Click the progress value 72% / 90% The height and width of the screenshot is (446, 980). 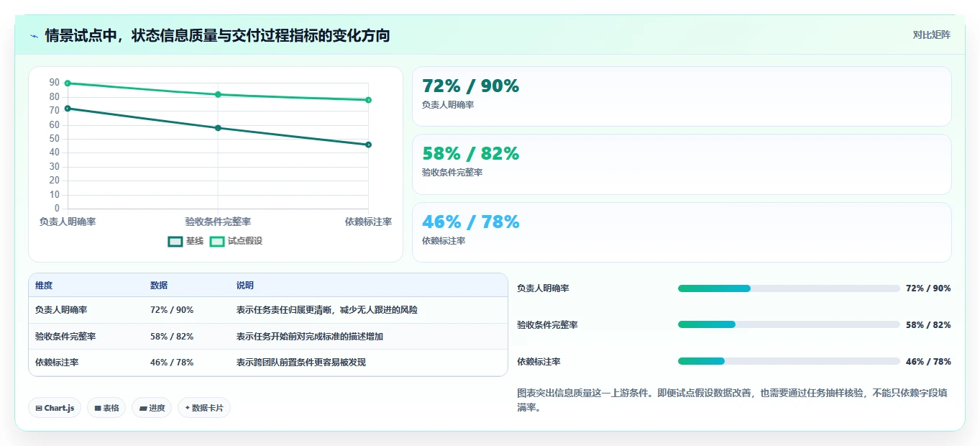click(928, 288)
